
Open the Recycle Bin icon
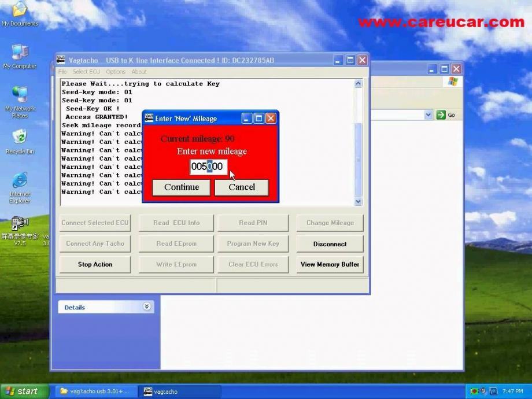click(x=20, y=142)
